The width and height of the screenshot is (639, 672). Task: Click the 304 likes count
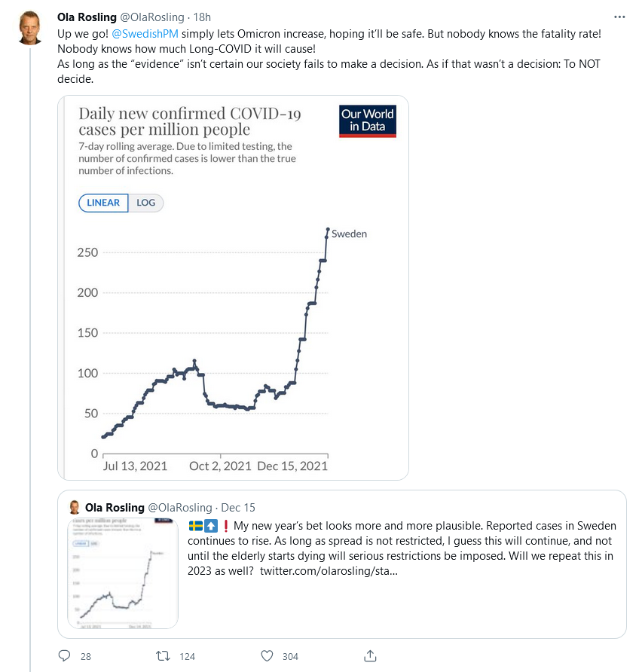click(x=290, y=656)
